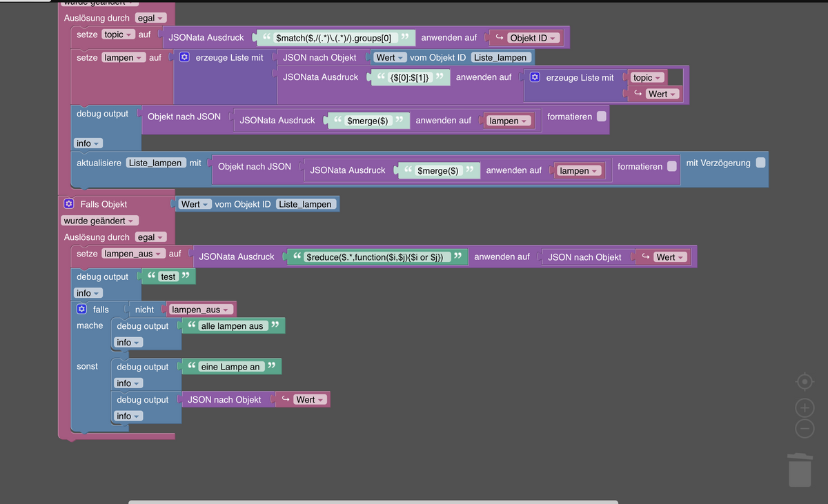Viewport: 828px width, 504px height.
Task: Open info dropdown under JSON nach Objekt debug
Action: point(128,416)
